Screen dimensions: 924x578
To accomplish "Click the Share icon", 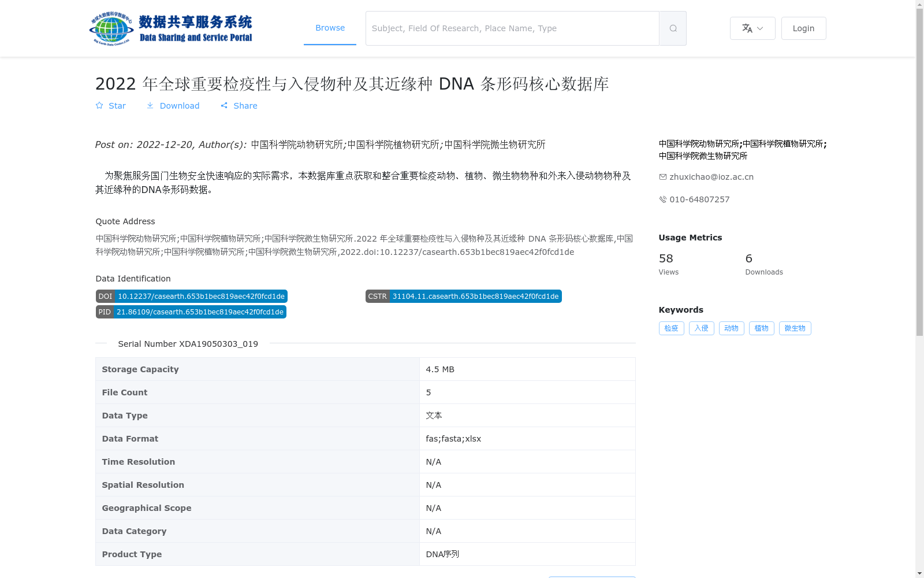I will pyautogui.click(x=224, y=105).
